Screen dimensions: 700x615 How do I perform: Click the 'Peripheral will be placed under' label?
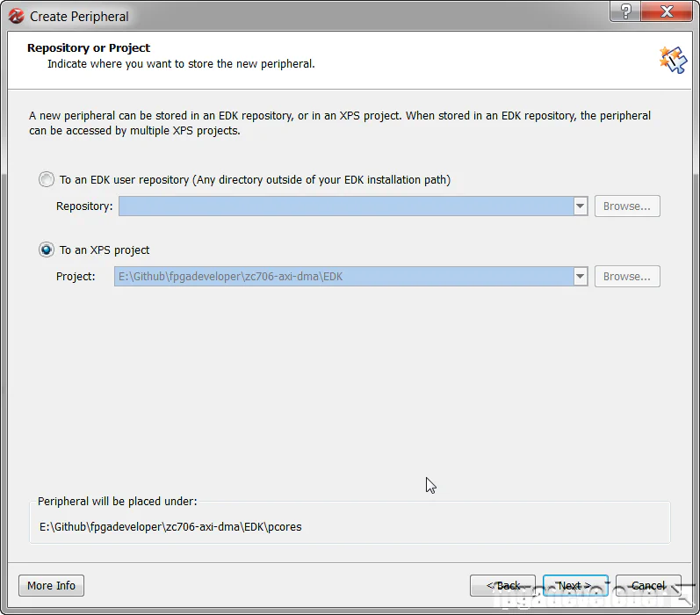[x=118, y=502]
